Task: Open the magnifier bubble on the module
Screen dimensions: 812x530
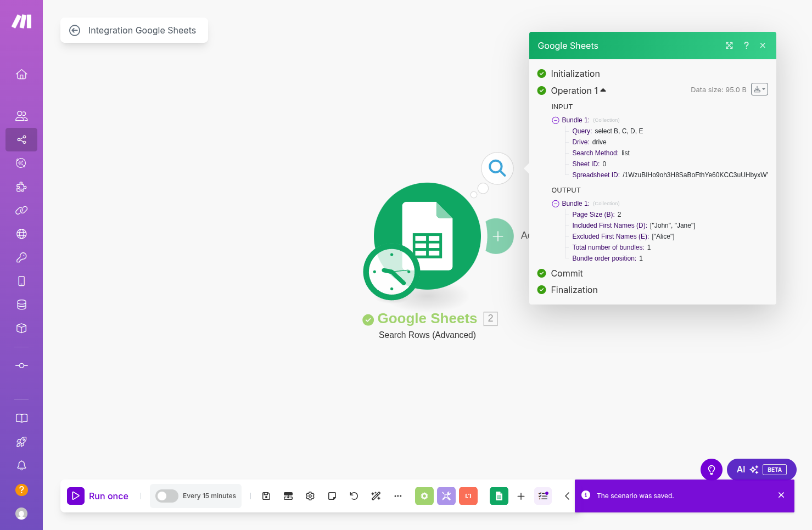Action: [497, 168]
